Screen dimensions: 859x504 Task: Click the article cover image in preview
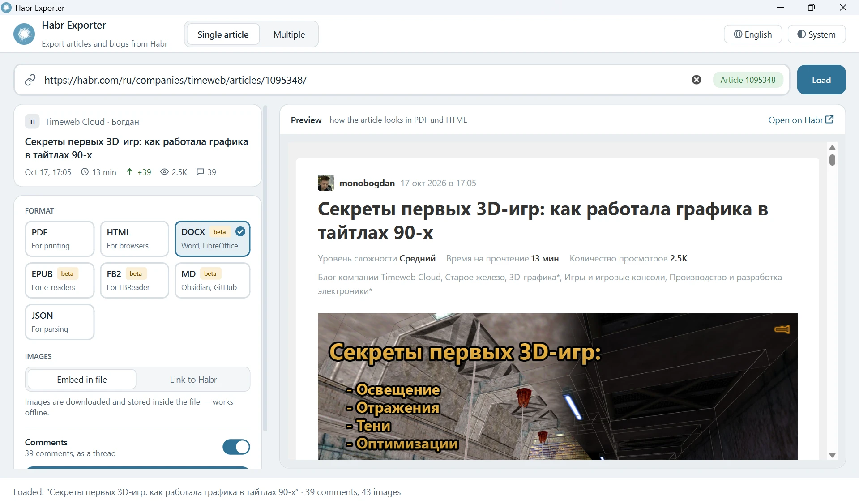[558, 386]
